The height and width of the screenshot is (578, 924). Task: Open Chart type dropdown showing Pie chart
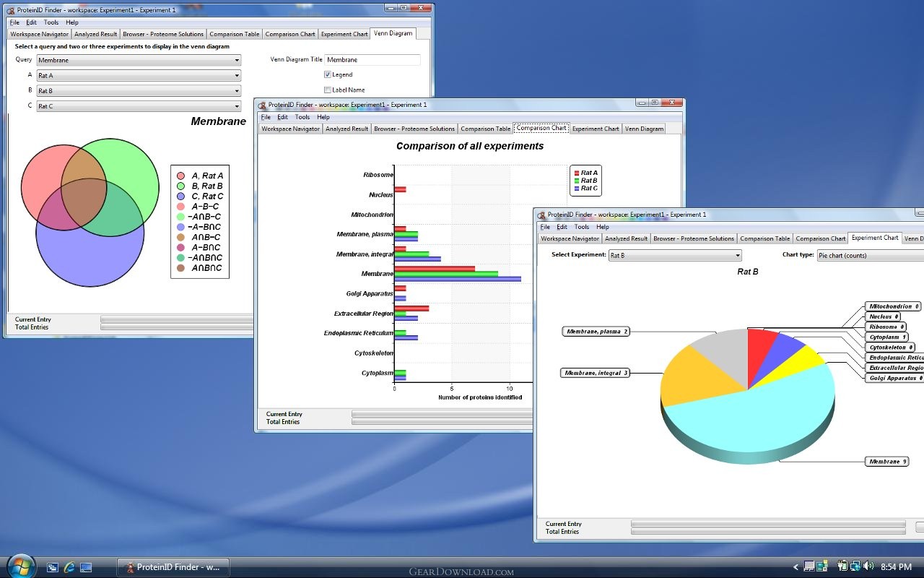tap(870, 255)
